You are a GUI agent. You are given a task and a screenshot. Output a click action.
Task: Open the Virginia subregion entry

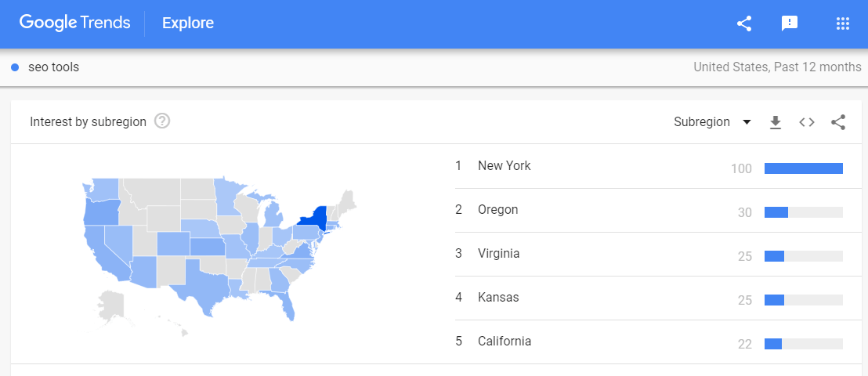coord(649,254)
